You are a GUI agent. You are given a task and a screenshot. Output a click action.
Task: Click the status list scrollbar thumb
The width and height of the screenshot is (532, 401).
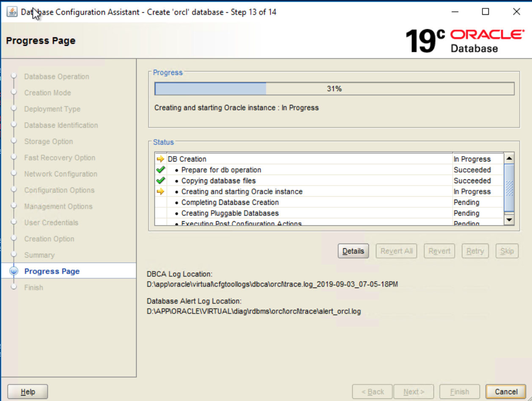pos(510,187)
